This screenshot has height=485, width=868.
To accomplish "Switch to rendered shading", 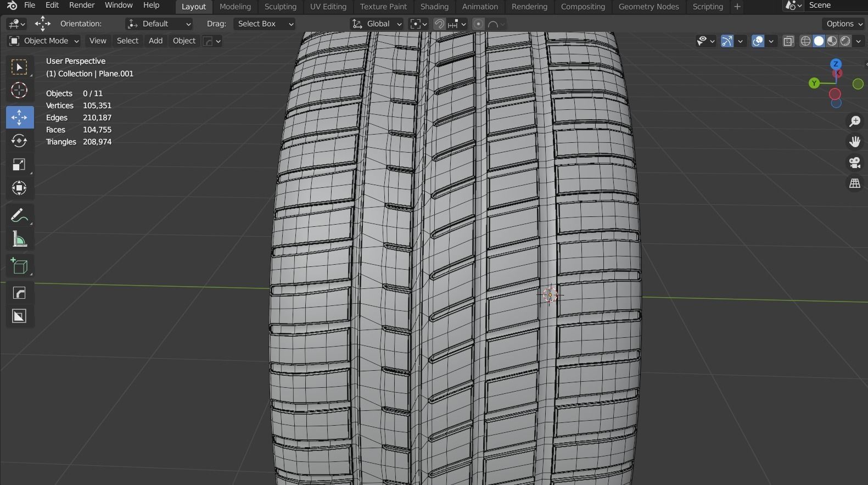I will pyautogui.click(x=845, y=41).
